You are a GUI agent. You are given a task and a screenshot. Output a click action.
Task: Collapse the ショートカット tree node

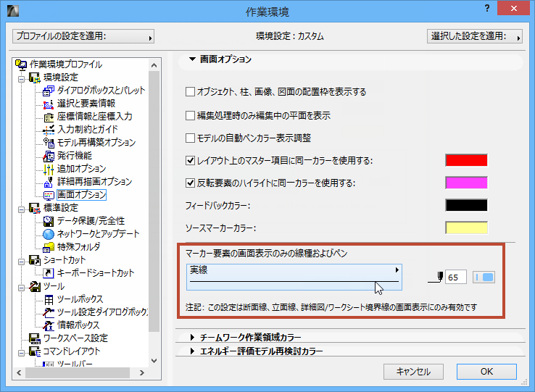point(22,262)
